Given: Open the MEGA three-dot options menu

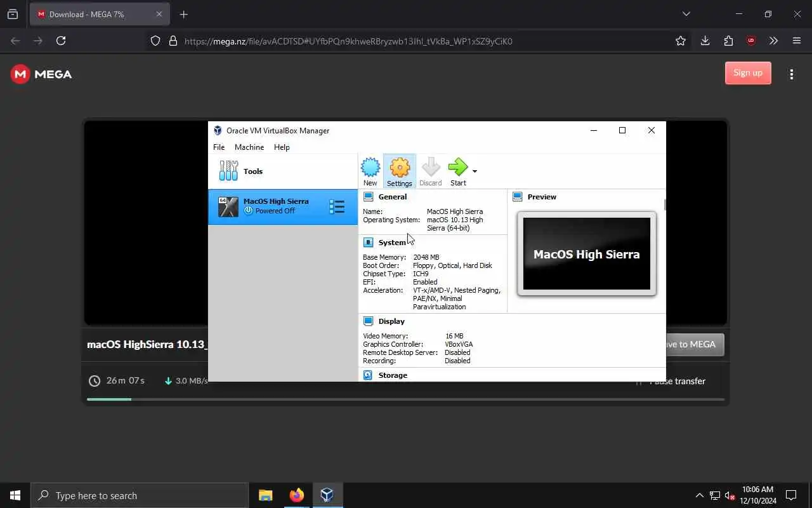Looking at the screenshot, I should [x=791, y=74].
